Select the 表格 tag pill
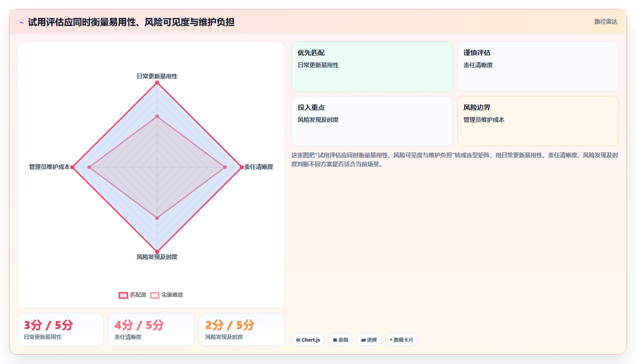Image resolution: width=636 pixels, height=364 pixels. (341, 340)
